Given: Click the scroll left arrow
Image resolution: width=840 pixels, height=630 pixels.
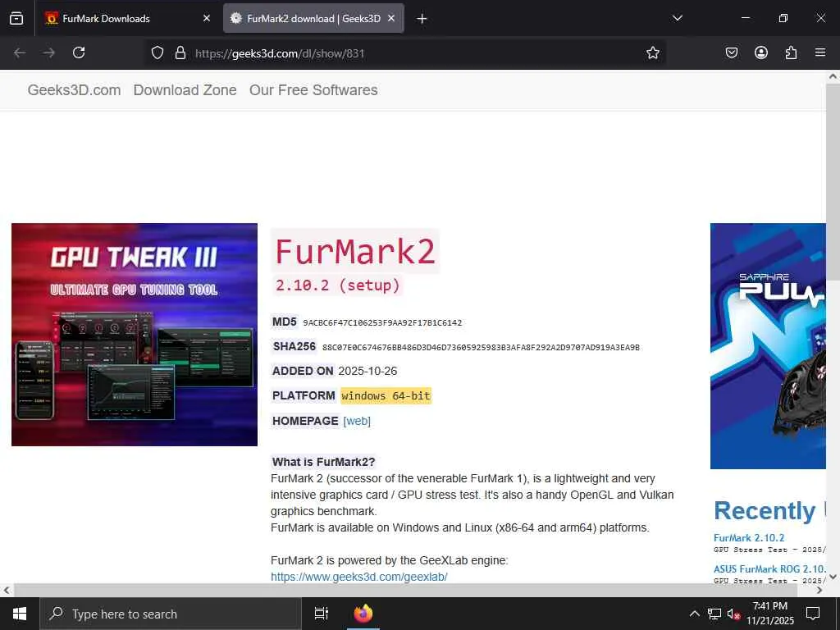Looking at the screenshot, I should click(6, 591).
